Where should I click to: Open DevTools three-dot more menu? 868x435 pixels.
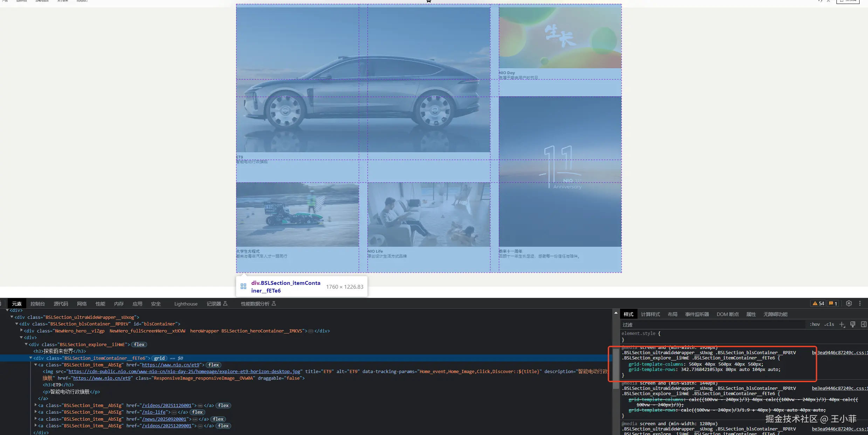860,303
